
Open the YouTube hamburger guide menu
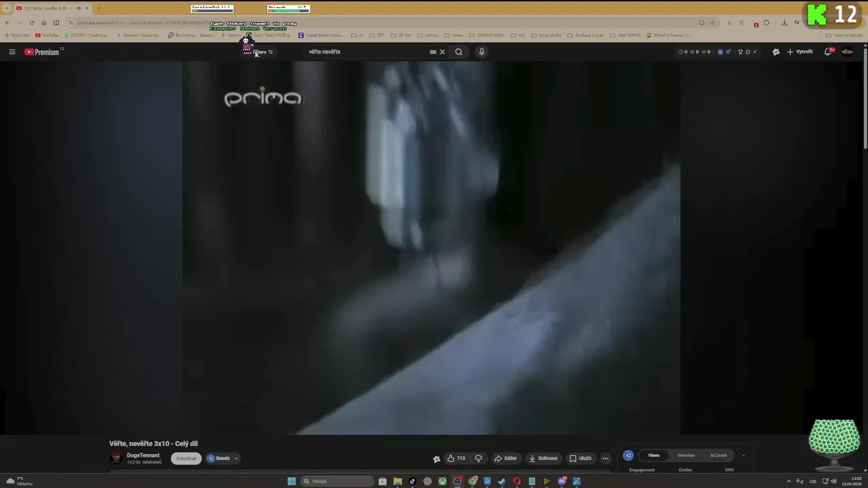point(12,52)
